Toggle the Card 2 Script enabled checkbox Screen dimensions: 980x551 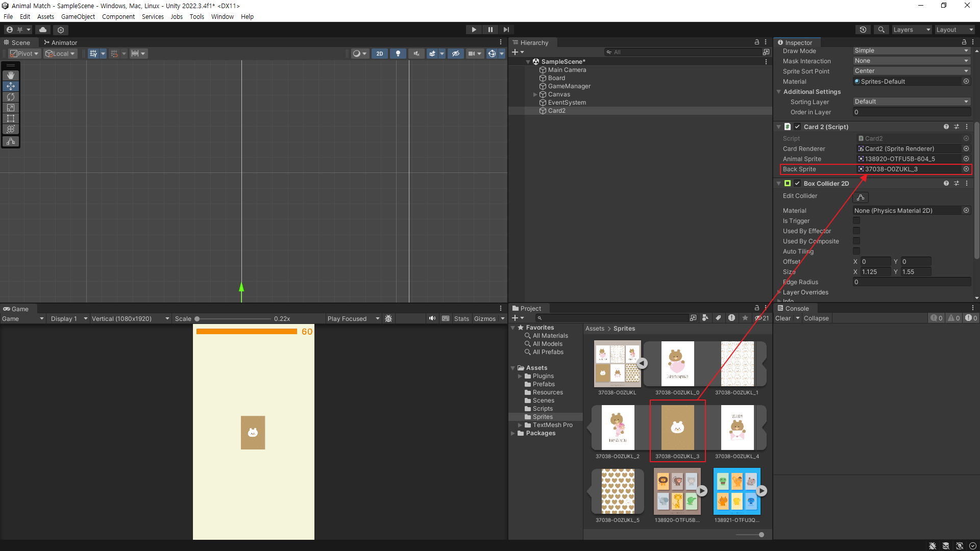(x=797, y=127)
